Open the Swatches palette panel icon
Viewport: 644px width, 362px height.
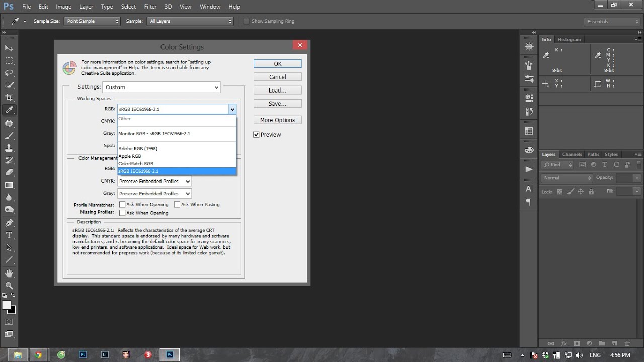(529, 131)
